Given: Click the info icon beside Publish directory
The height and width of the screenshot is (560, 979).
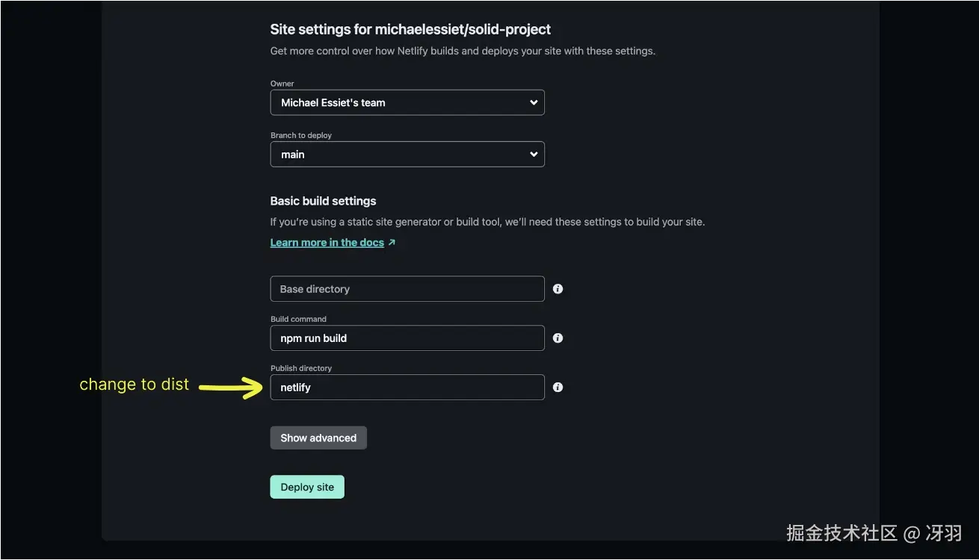Looking at the screenshot, I should click(558, 388).
